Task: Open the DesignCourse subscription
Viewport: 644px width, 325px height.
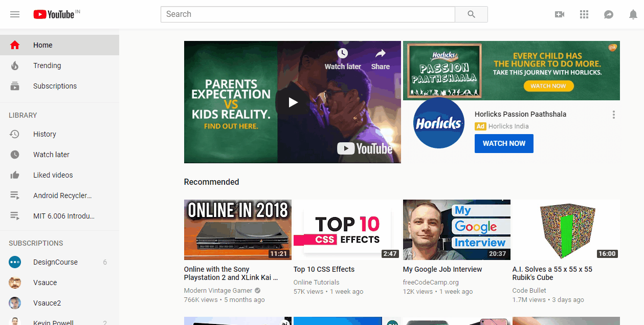Action: tap(59, 262)
